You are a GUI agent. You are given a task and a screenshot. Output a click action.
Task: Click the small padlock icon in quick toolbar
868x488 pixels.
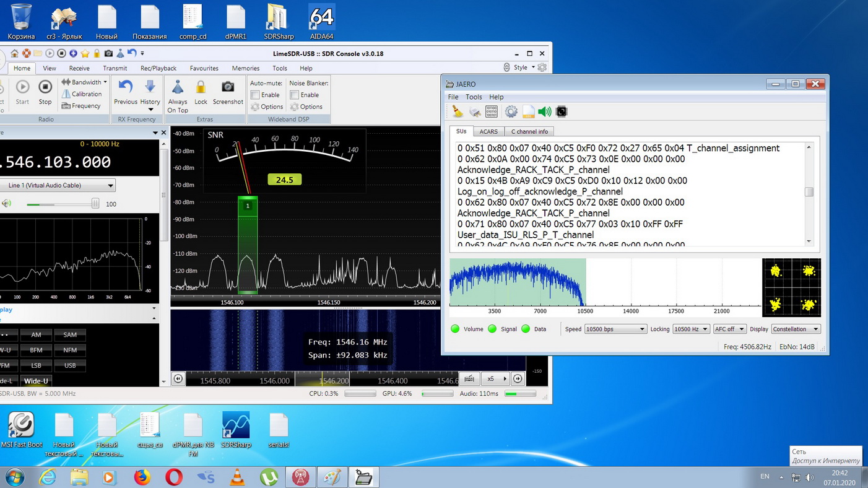pyautogui.click(x=97, y=54)
